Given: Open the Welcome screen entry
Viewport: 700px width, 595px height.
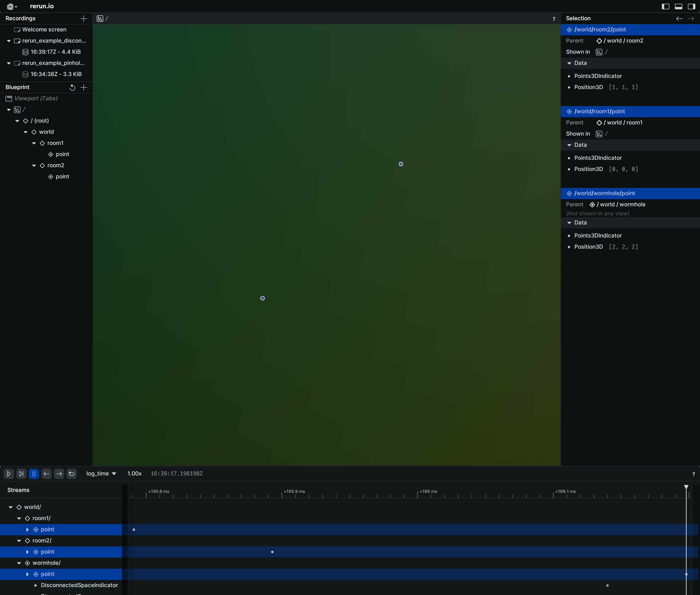Looking at the screenshot, I should click(x=44, y=30).
